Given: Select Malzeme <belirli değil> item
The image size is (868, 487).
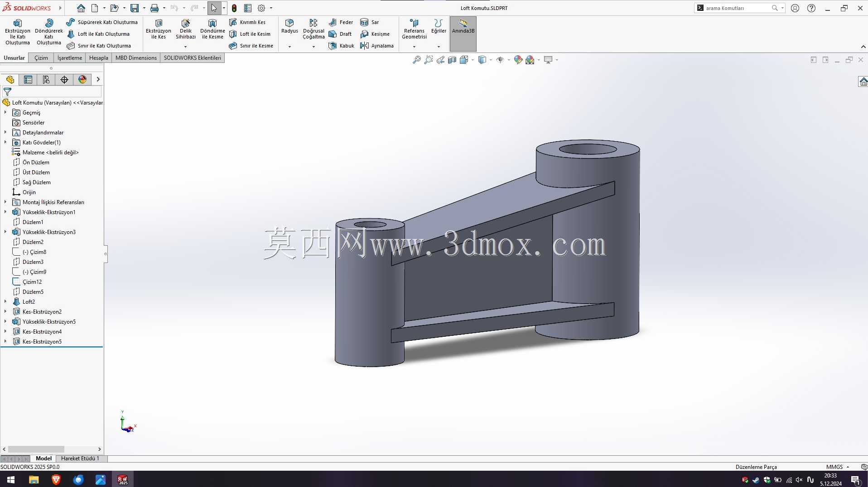Looking at the screenshot, I should [x=50, y=153].
